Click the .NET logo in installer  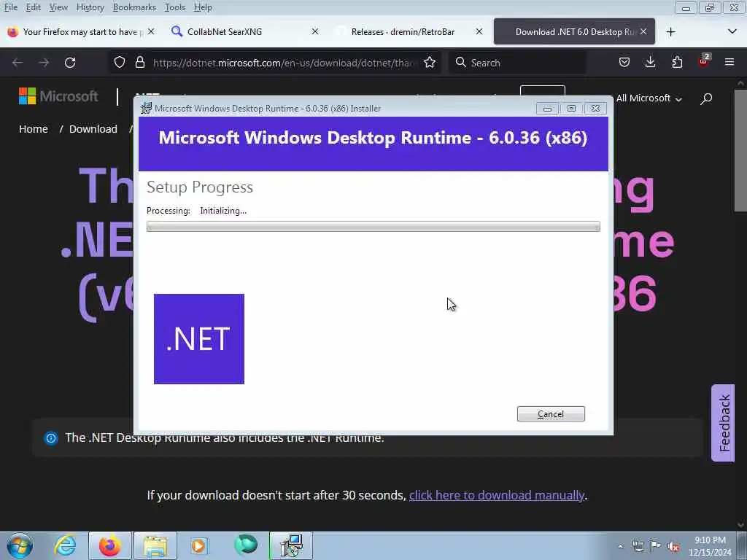pos(198,338)
